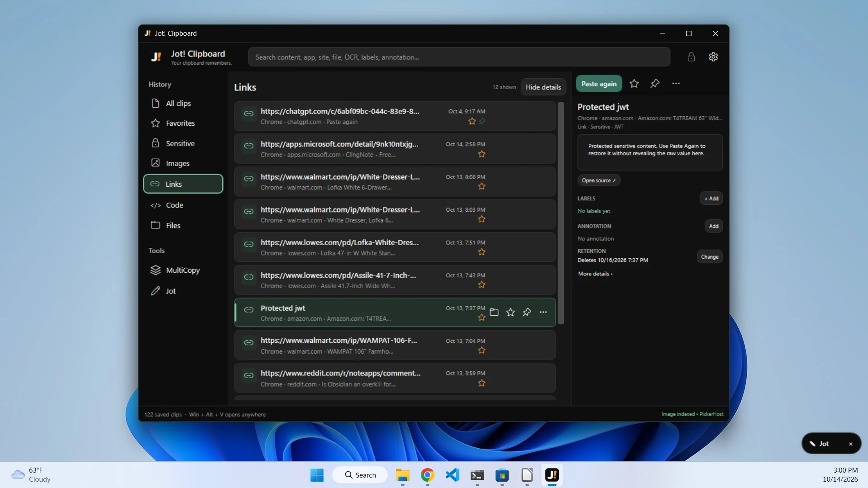
Task: Click the pin icon on chatgpt.com clip
Action: coord(482,121)
